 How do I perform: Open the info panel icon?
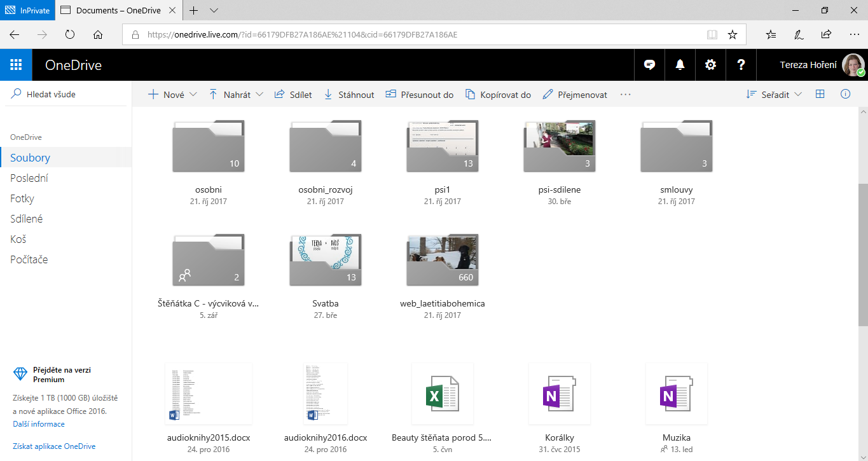(845, 93)
